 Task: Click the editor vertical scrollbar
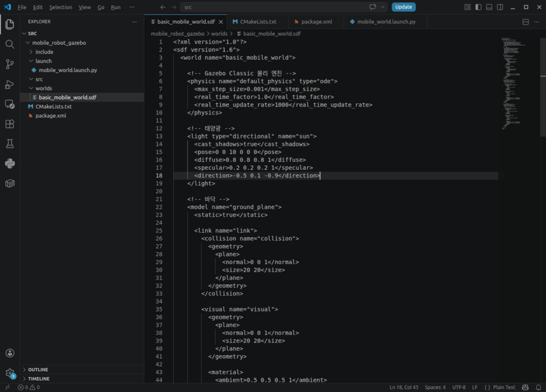click(x=543, y=87)
